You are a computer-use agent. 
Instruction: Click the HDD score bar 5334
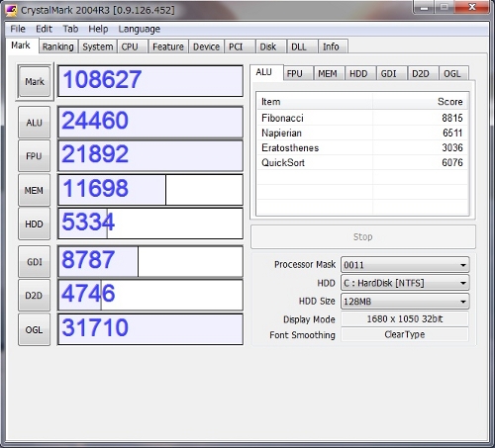[x=150, y=224]
